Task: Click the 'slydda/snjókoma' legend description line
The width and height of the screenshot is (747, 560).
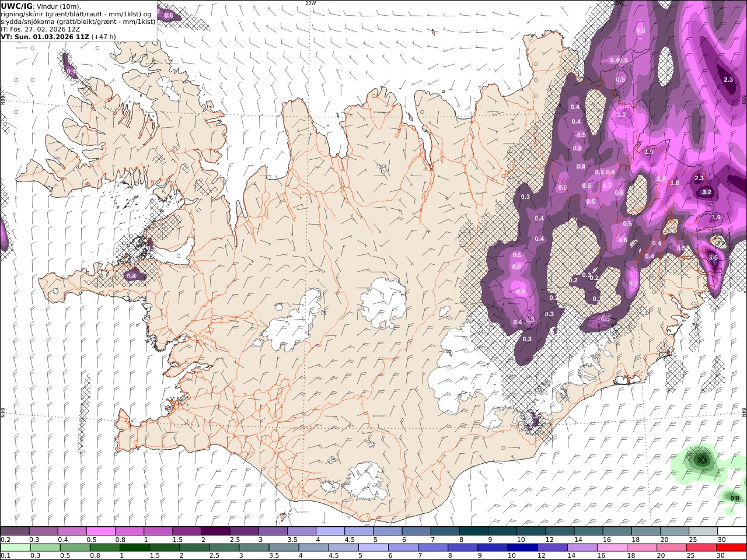Action: (x=78, y=22)
